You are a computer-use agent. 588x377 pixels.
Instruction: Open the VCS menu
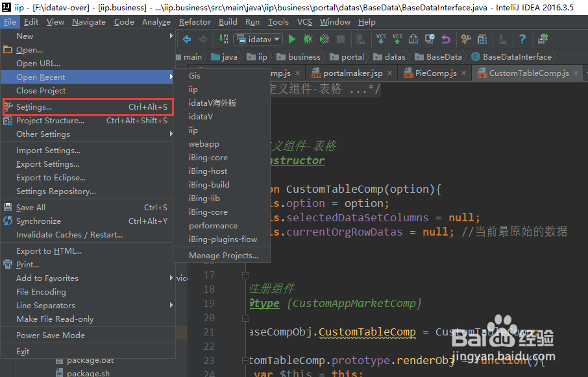point(304,22)
